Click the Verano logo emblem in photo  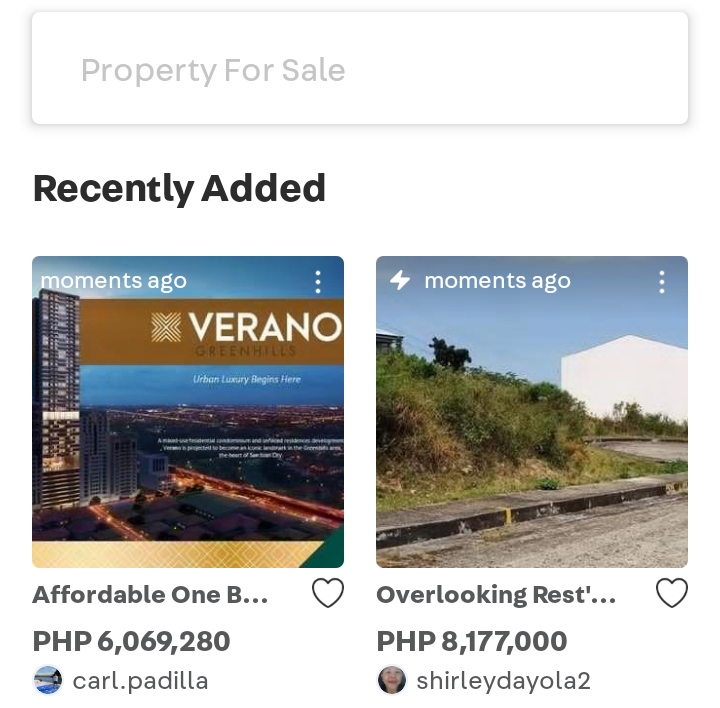166,327
